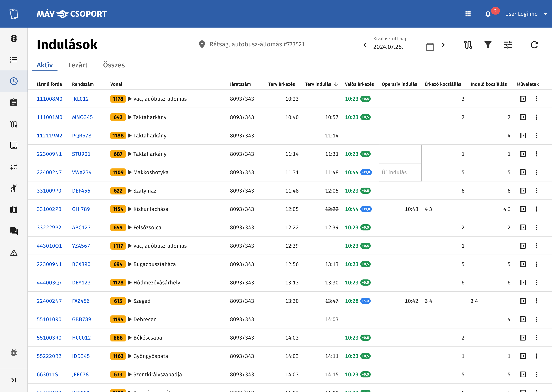Open the bus vehicles sidebar icon

point(14,145)
